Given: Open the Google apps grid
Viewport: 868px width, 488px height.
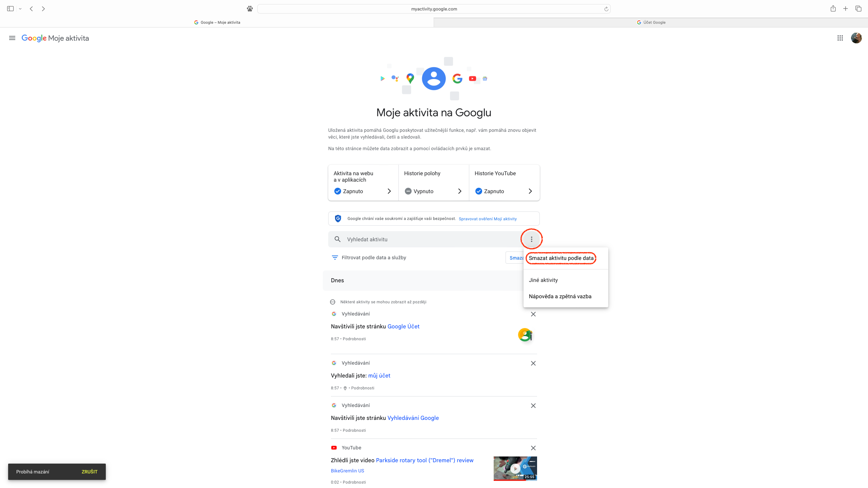Looking at the screenshot, I should tap(840, 38).
